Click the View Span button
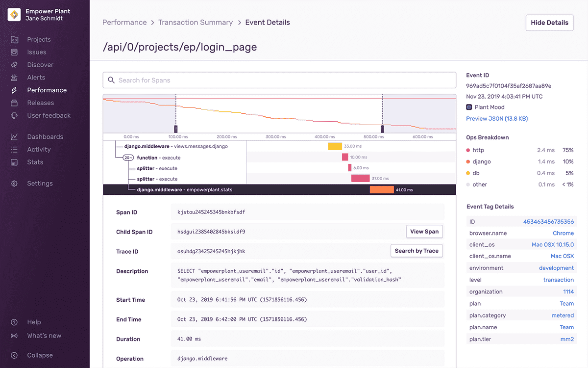 pyautogui.click(x=424, y=232)
